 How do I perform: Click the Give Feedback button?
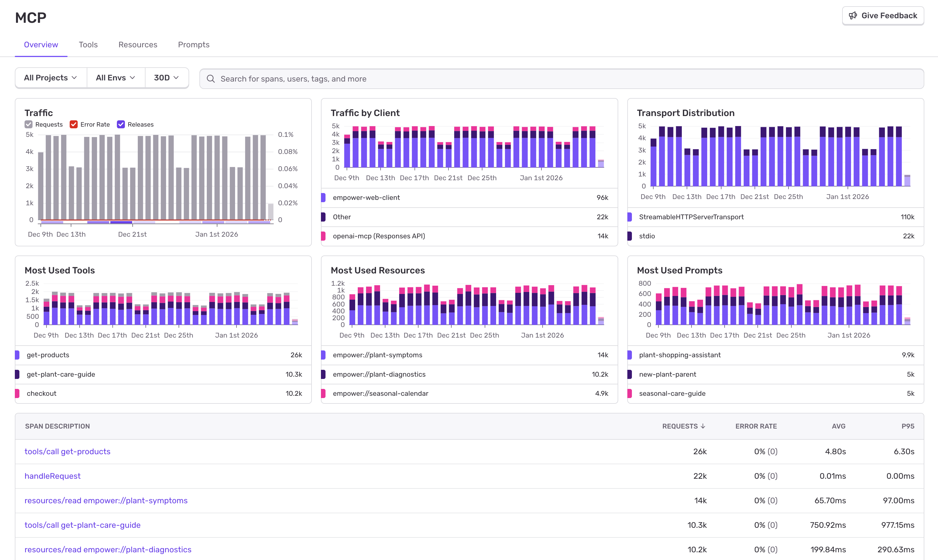coord(883,15)
